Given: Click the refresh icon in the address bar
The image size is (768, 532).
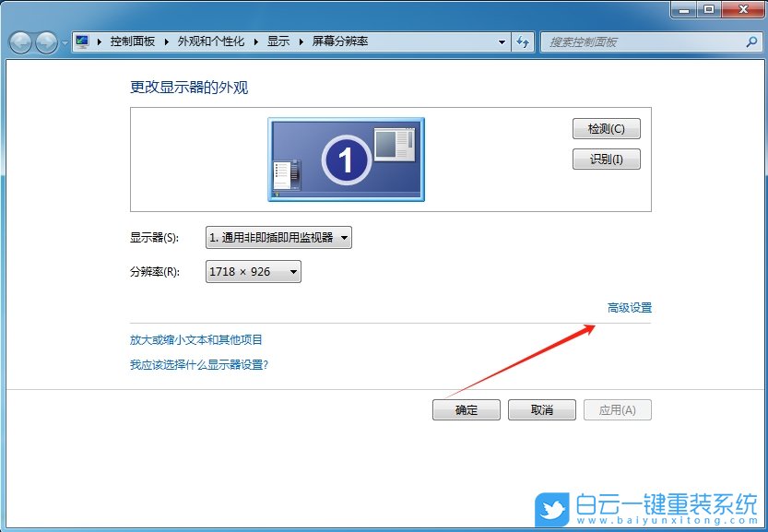Looking at the screenshot, I should 523,41.
